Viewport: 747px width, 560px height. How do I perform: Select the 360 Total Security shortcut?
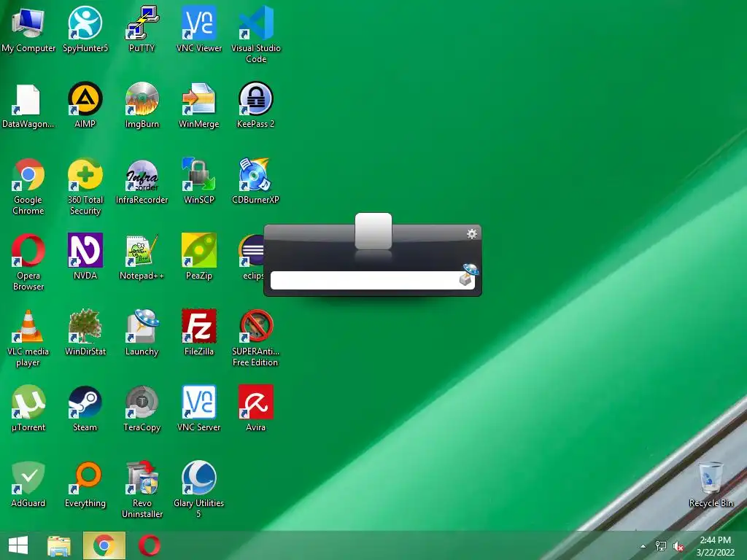pyautogui.click(x=85, y=187)
